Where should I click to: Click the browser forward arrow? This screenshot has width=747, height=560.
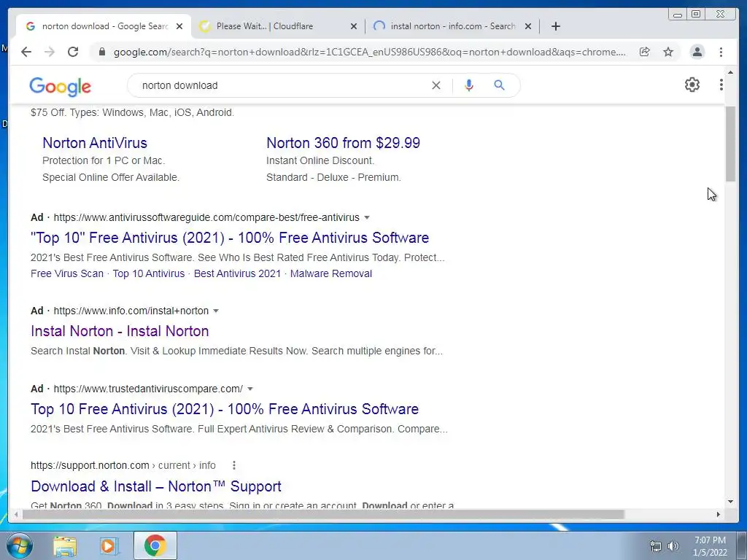pos(50,52)
